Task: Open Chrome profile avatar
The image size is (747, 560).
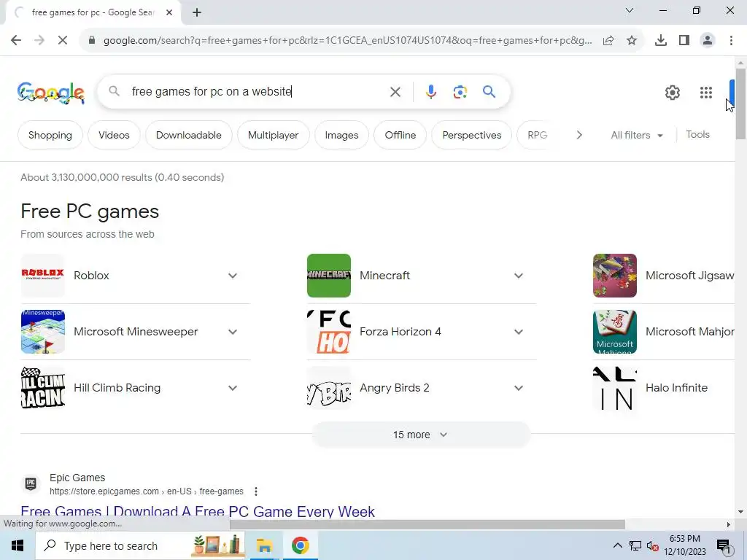Action: coord(708,41)
